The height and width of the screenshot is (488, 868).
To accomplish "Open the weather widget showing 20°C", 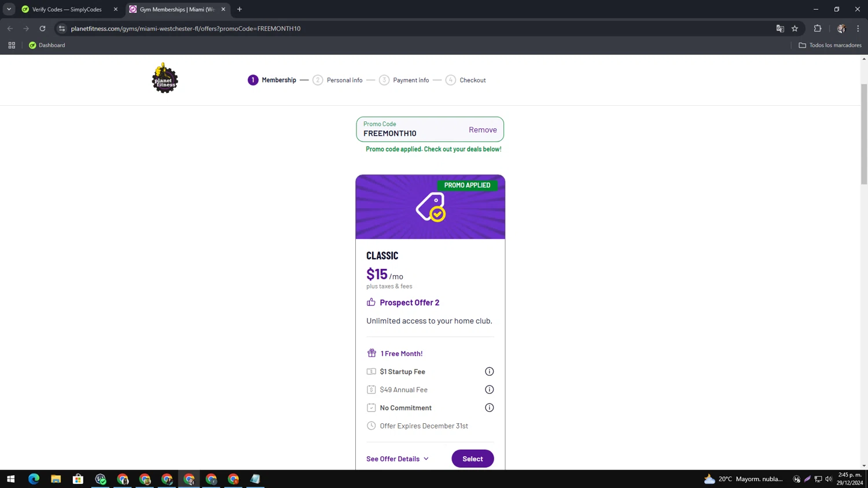I will [x=743, y=479].
